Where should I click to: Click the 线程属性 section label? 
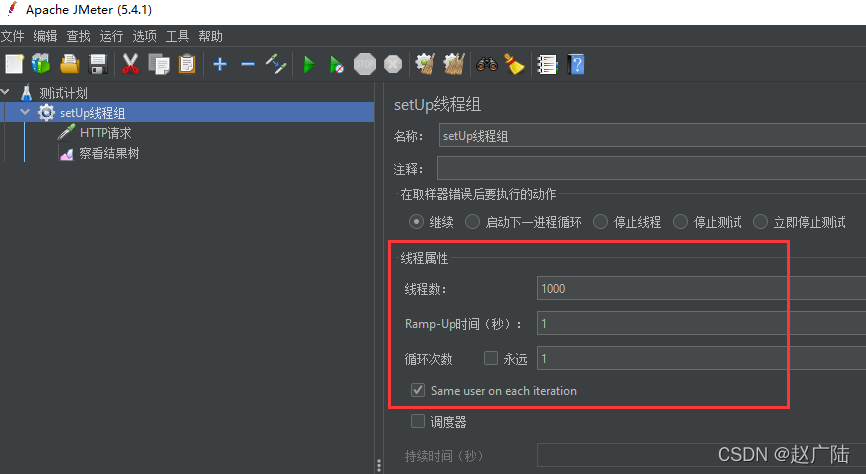pyautogui.click(x=424, y=258)
